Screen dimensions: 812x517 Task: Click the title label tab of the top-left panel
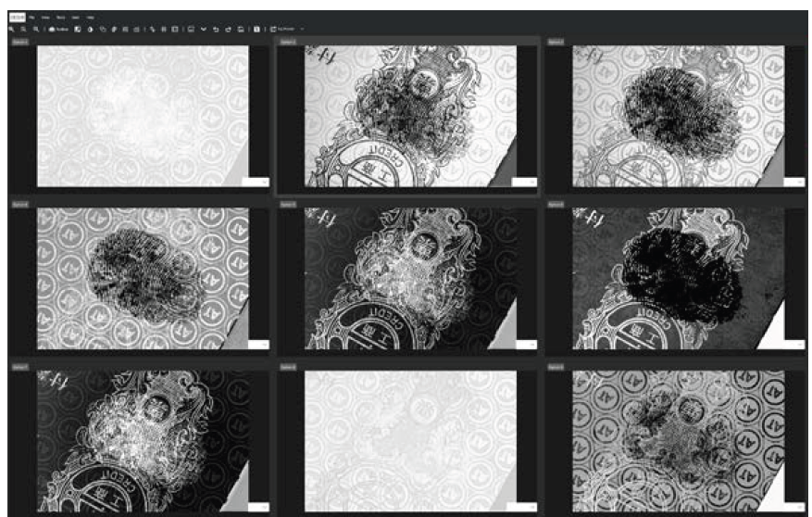pos(20,42)
